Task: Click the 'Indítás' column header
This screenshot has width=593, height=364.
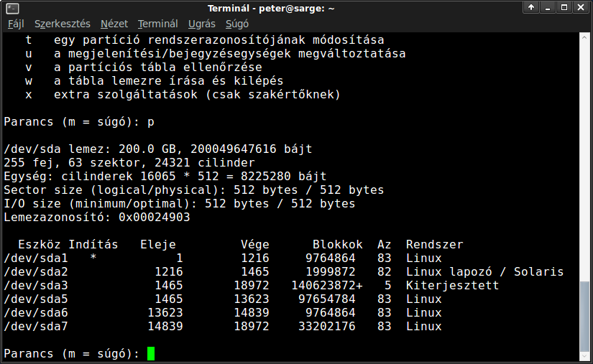Action: (93, 245)
